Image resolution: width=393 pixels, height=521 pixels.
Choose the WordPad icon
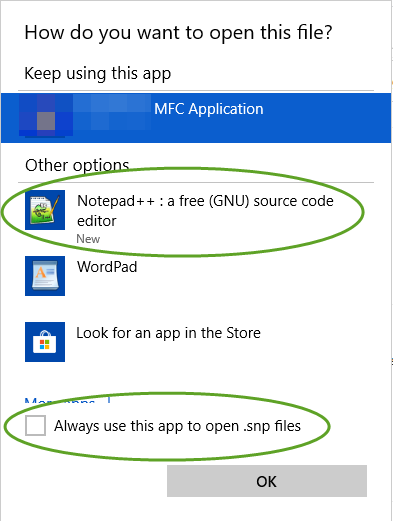pos(45,276)
